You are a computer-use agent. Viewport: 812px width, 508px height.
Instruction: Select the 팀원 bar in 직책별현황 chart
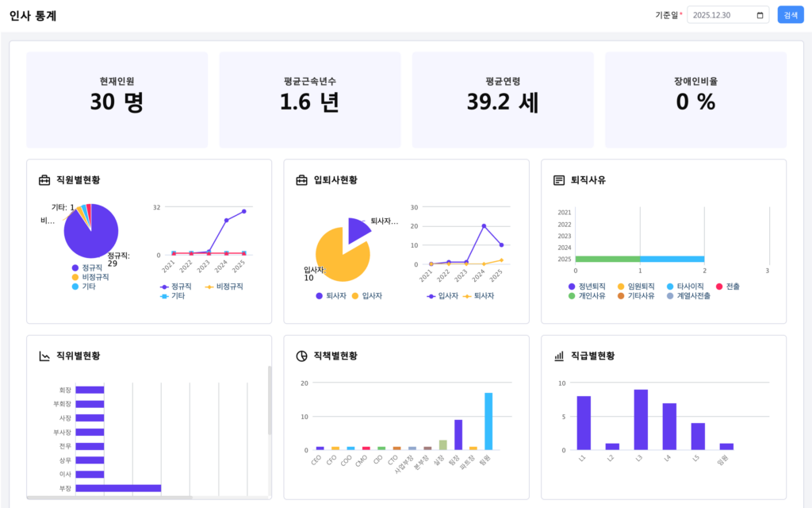click(488, 421)
